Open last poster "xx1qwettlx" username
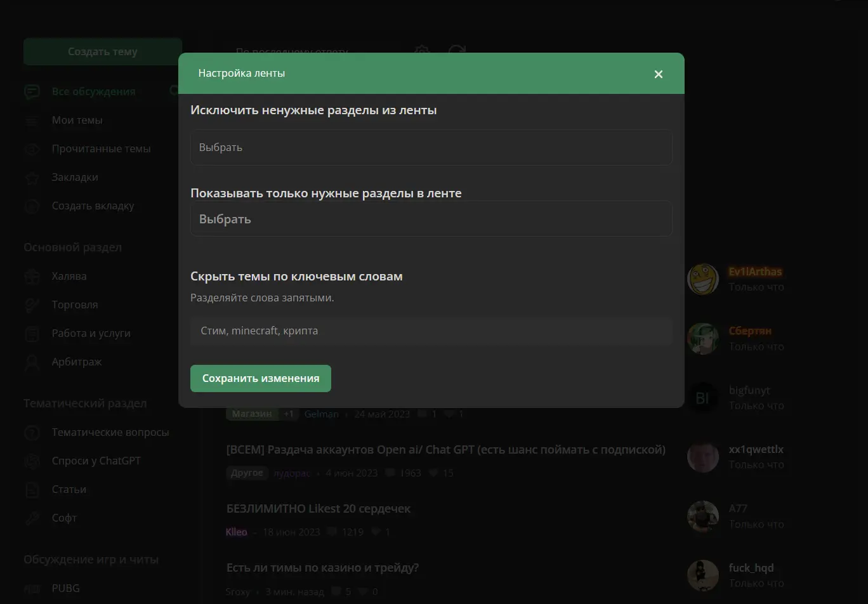 pos(756,449)
